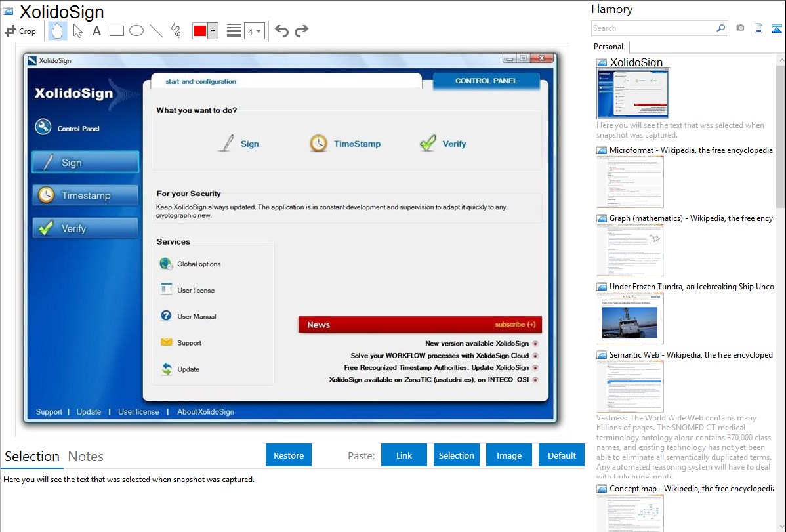Viewport: 786px width, 532px height.
Task: Open Global options globe icon
Action: tap(166, 263)
